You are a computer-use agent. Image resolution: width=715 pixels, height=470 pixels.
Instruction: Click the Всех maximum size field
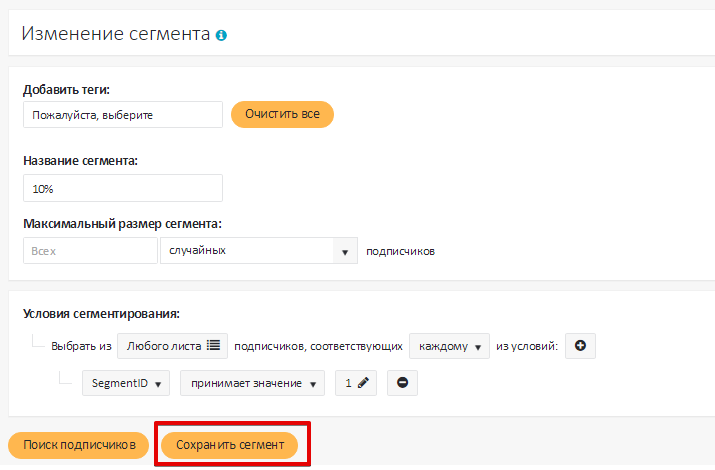click(x=90, y=251)
